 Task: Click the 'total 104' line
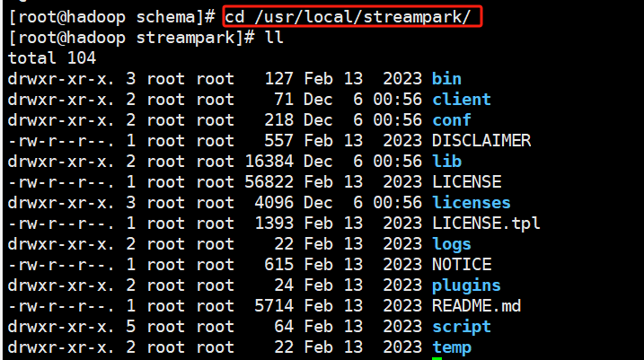[52, 57]
